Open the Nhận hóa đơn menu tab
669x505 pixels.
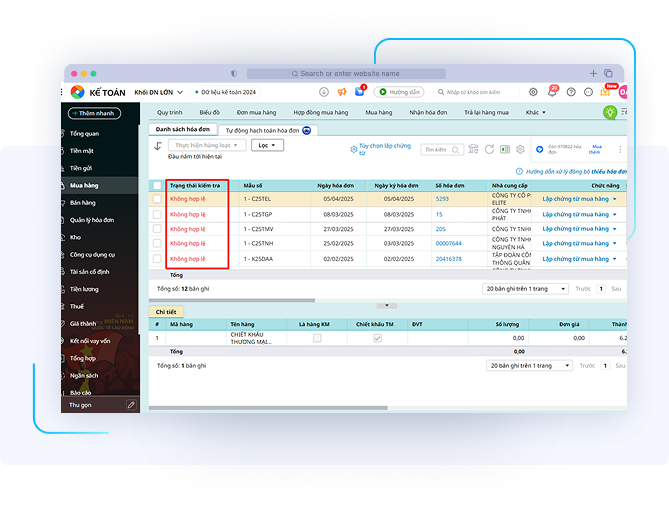tap(428, 113)
